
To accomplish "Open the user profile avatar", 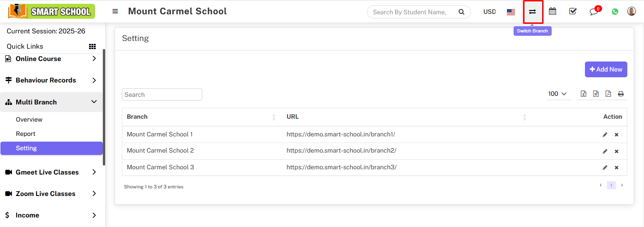I will pos(631,11).
